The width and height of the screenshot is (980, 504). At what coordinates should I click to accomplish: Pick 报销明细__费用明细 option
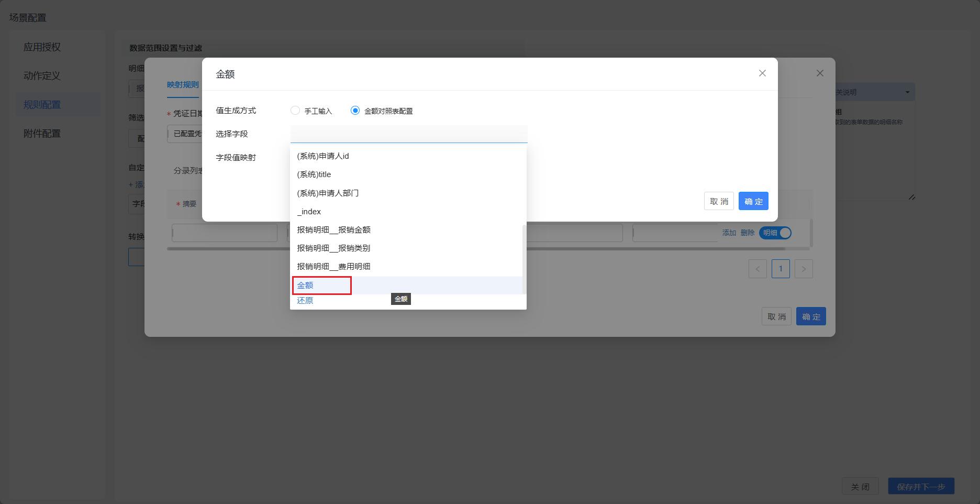406,266
